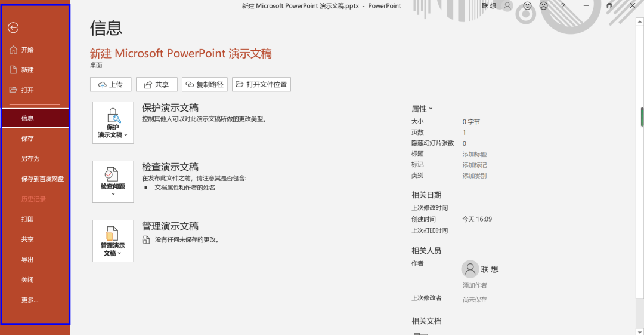Click the frown feedback icon
Screen dimensions: 644x335
point(543,6)
